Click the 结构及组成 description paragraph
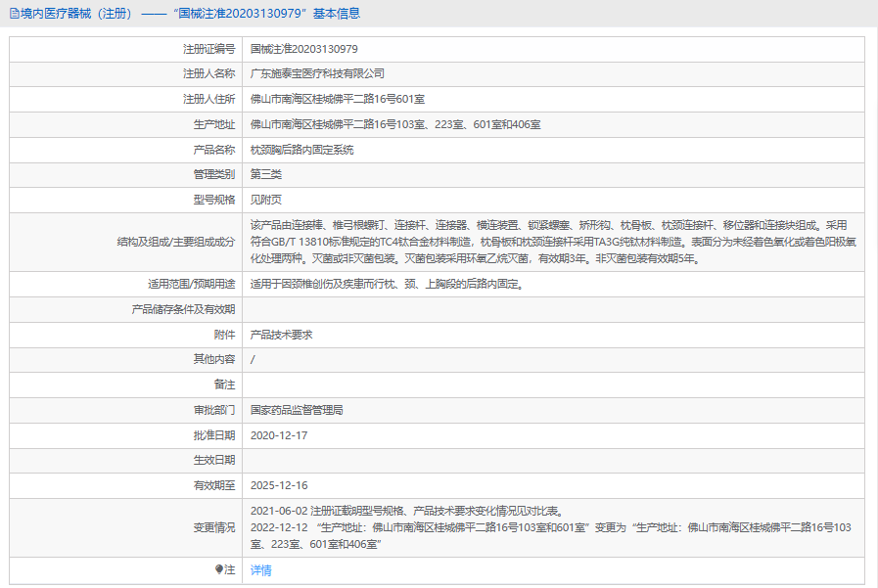Image resolution: width=878 pixels, height=588 pixels. click(554, 241)
